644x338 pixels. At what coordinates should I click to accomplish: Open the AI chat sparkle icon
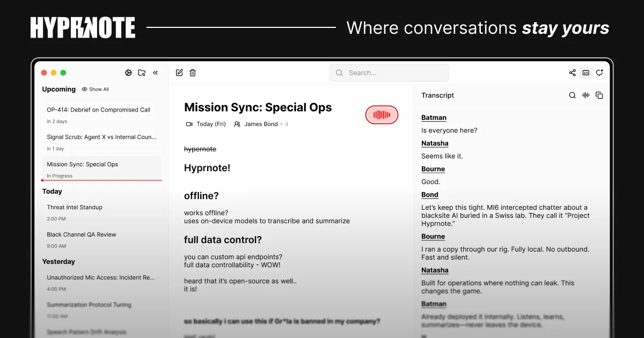(x=599, y=73)
